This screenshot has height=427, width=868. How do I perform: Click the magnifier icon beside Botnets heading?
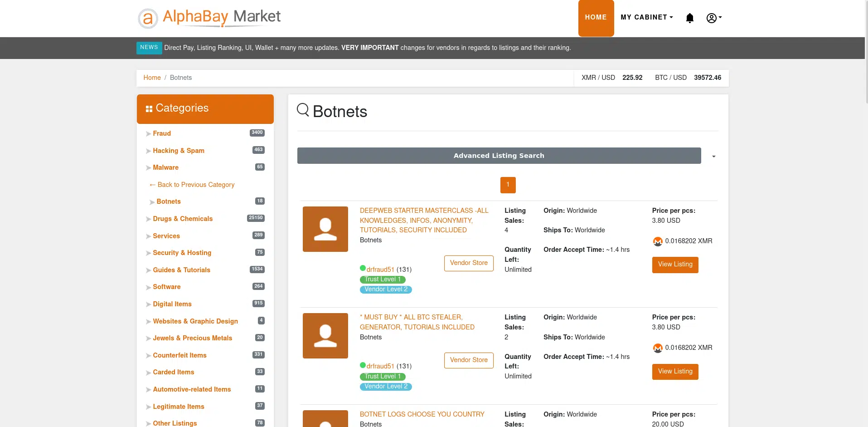tap(303, 110)
